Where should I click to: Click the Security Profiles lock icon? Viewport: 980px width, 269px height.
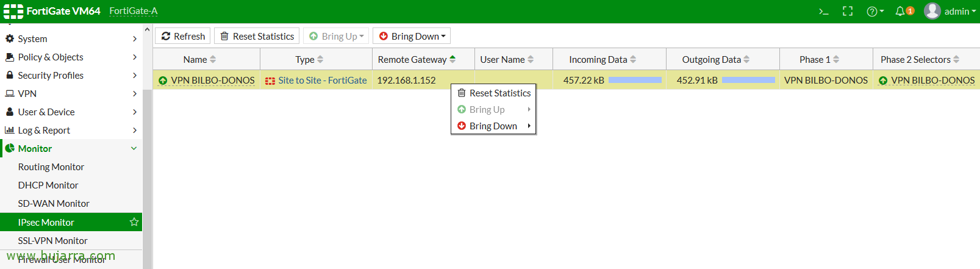pos(10,75)
